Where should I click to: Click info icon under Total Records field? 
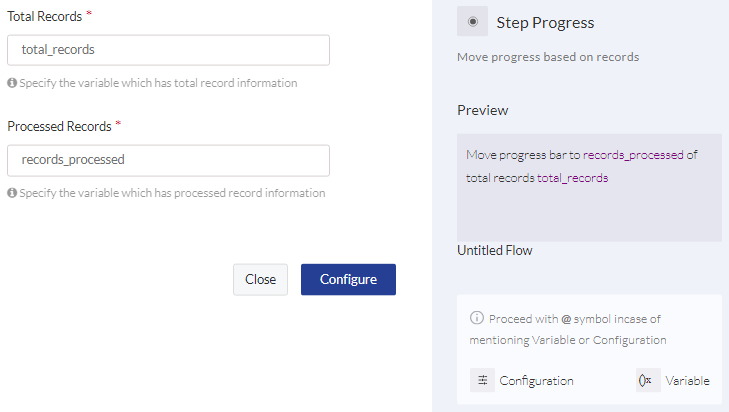coord(12,83)
